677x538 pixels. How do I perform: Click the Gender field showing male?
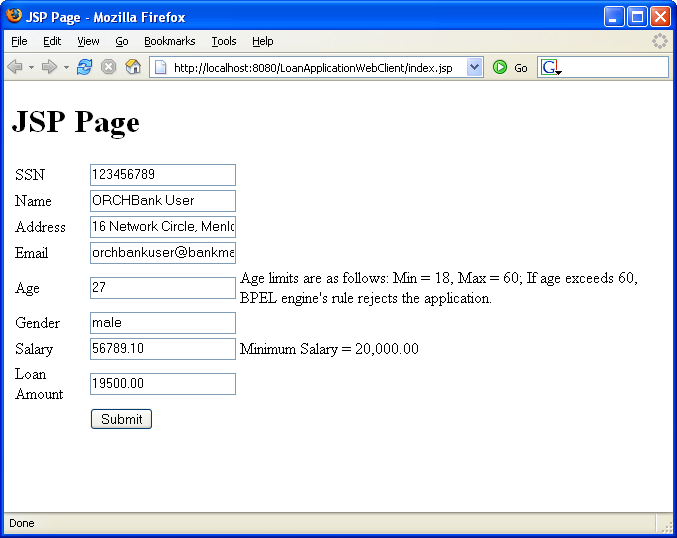(x=163, y=323)
